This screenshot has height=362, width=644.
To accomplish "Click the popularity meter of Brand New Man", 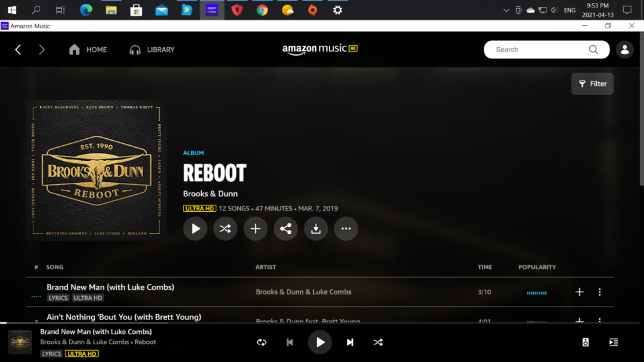I will pyautogui.click(x=537, y=293).
